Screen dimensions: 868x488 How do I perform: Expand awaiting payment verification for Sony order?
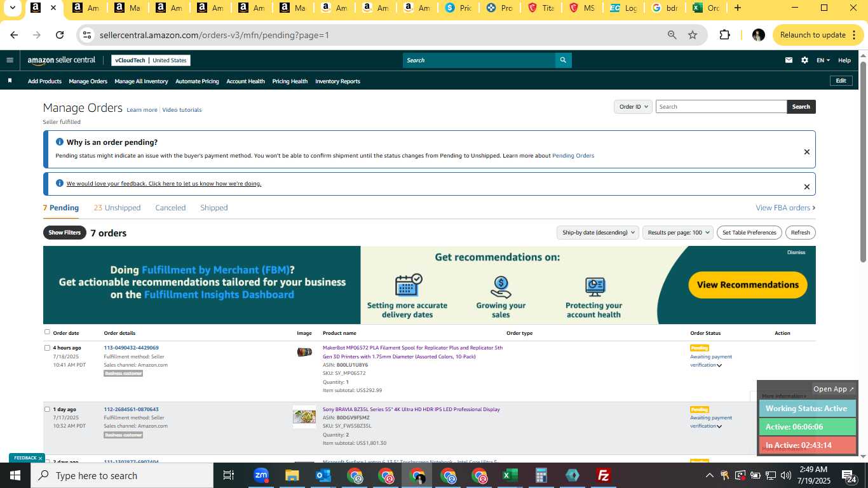pyautogui.click(x=719, y=426)
